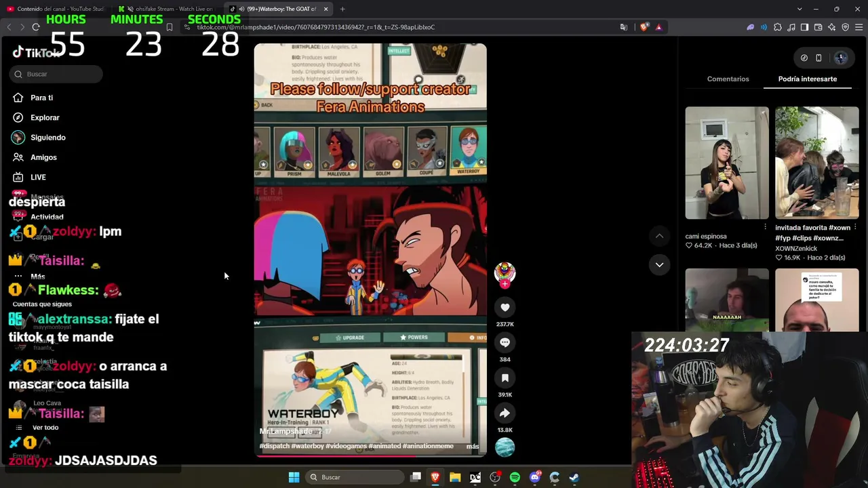Viewport: 868px width, 488px height.
Task: Open Steam from the taskbar
Action: click(x=574, y=477)
